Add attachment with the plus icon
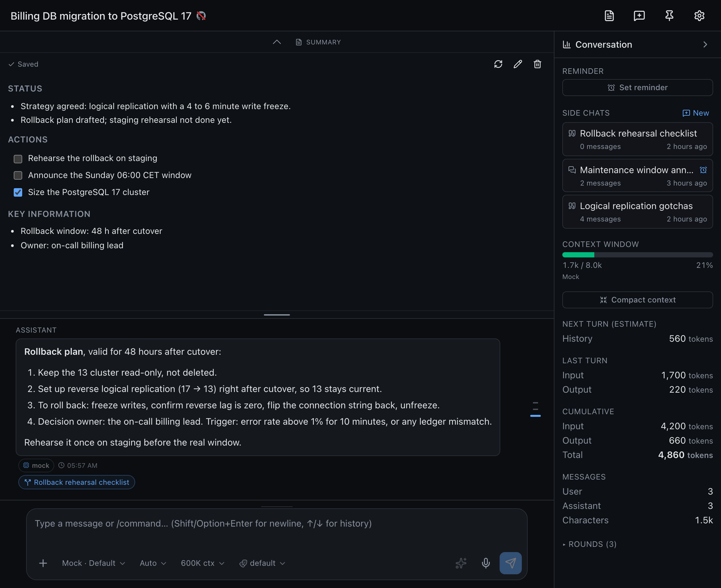Image resolution: width=721 pixels, height=588 pixels. point(43,563)
